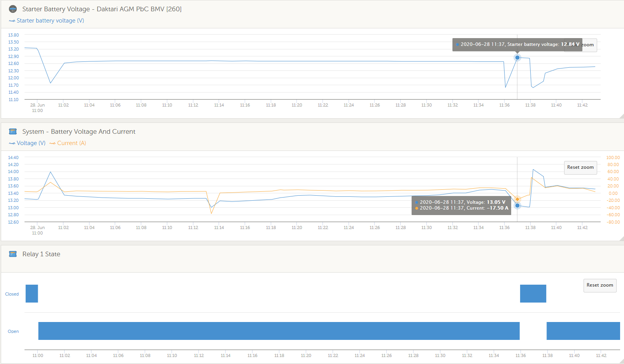Click the 'System - Battery Voltage And Current' title
The image size is (624, 364).
pyautogui.click(x=79, y=131)
